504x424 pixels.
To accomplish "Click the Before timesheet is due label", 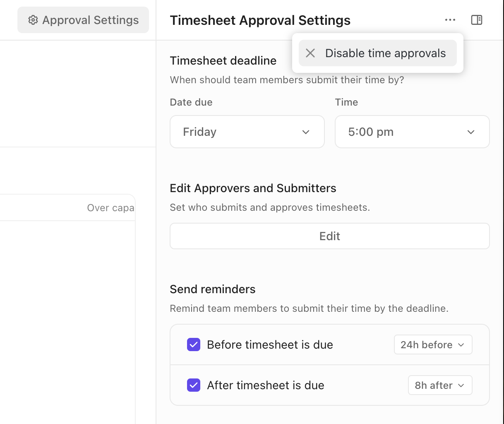I will point(270,344).
